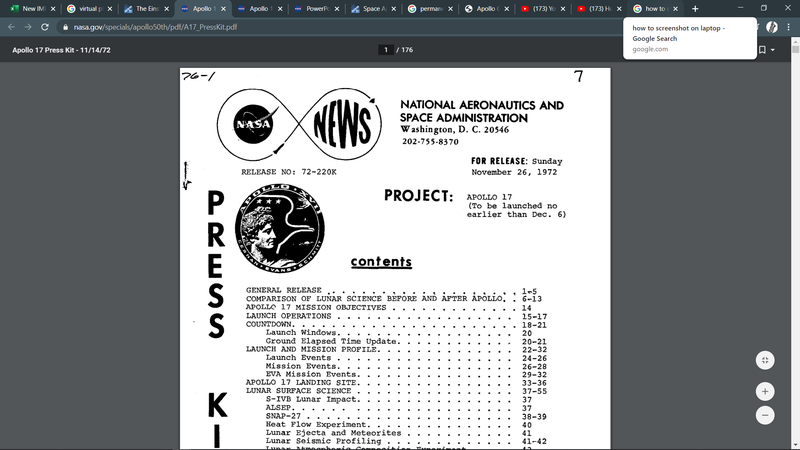Screen dimensions: 800x450
Task: Close the 'how to' Google search tab
Action: (676, 9)
